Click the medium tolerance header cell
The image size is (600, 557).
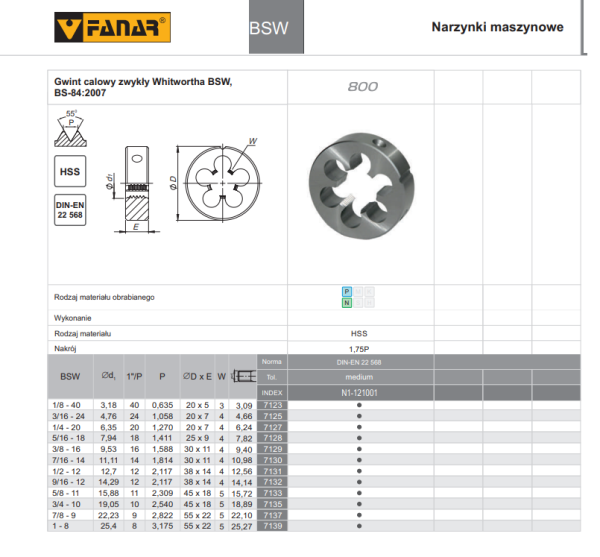click(359, 377)
